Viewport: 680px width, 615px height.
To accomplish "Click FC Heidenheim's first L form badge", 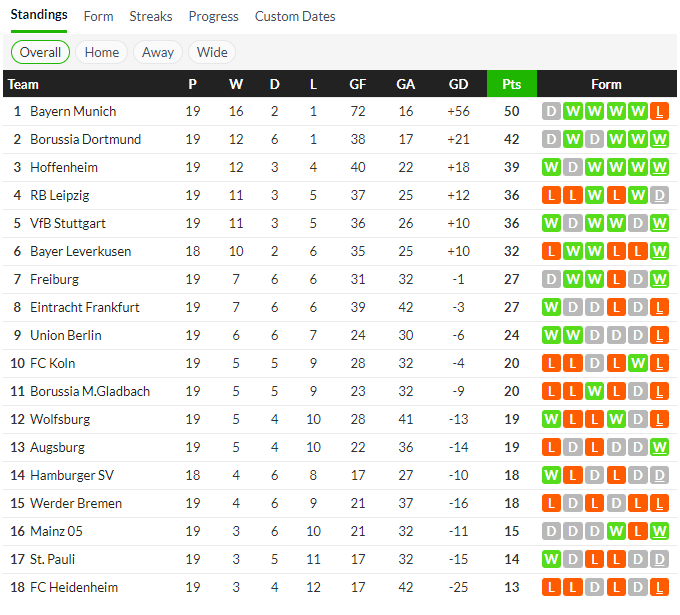I will (x=551, y=587).
